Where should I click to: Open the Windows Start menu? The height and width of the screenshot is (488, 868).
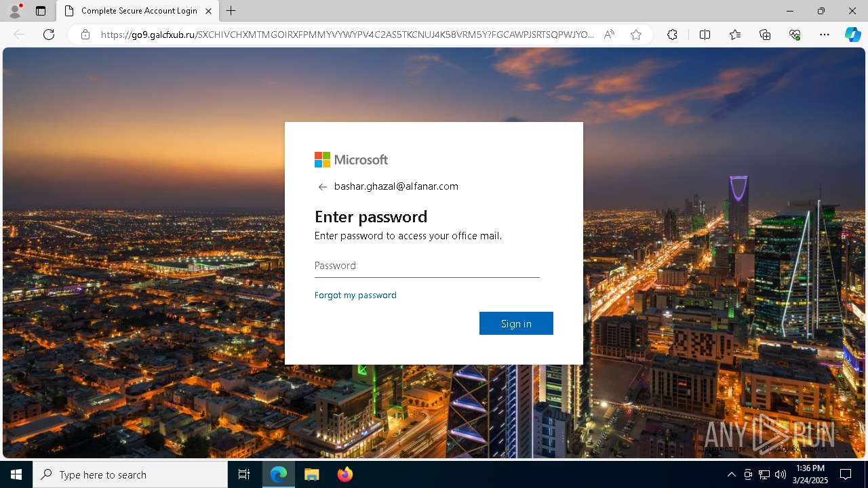click(16, 474)
